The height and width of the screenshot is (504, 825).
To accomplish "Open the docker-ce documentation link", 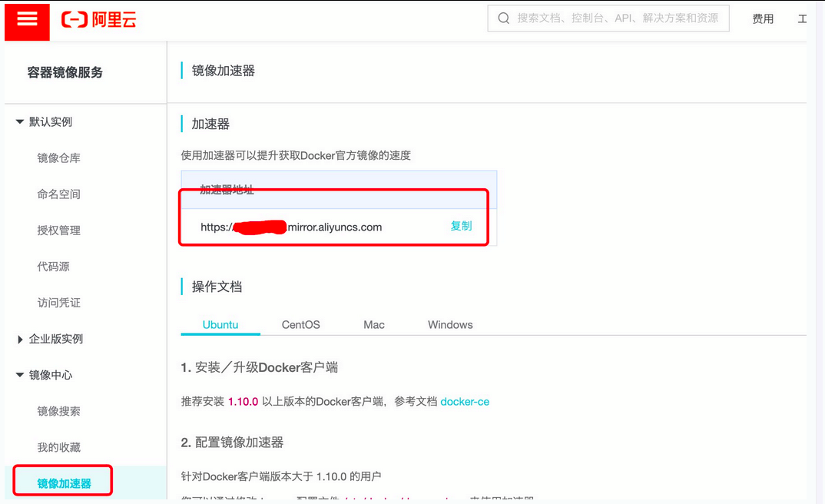I will pyautogui.click(x=465, y=401).
